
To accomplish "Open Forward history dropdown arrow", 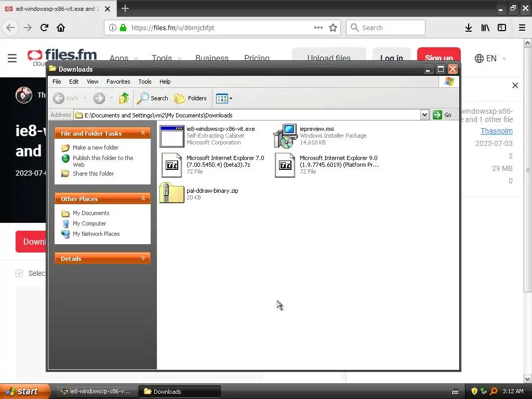I will 111,98.
